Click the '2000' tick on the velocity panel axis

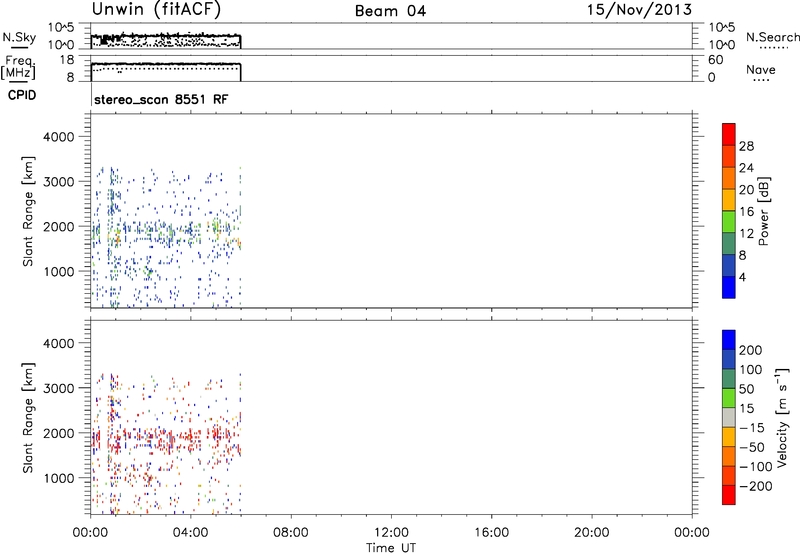pyautogui.click(x=58, y=433)
